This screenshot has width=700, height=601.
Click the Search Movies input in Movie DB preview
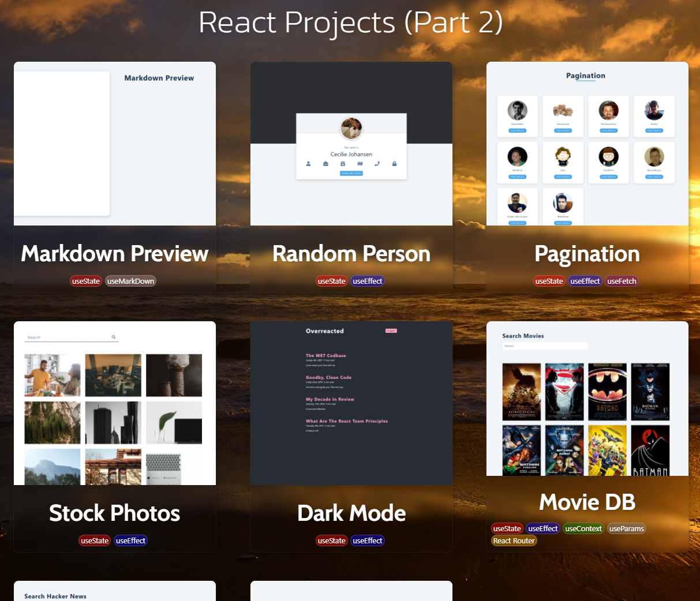(x=545, y=346)
